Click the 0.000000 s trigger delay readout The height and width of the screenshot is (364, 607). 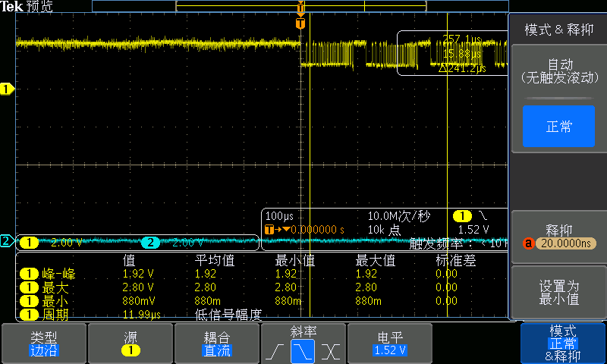click(x=317, y=230)
